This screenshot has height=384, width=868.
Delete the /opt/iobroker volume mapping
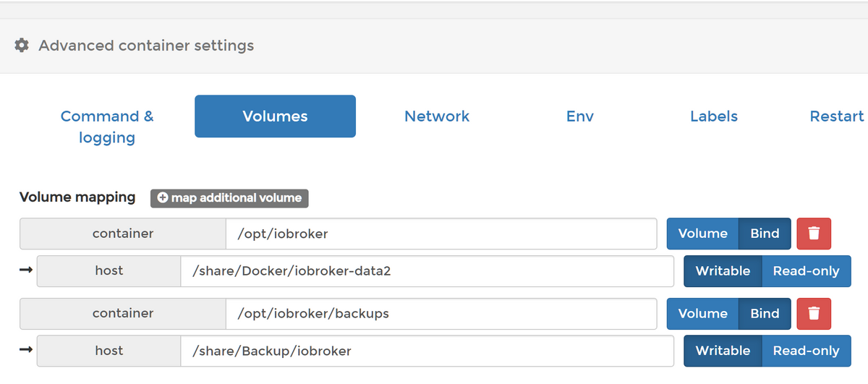[x=814, y=234]
